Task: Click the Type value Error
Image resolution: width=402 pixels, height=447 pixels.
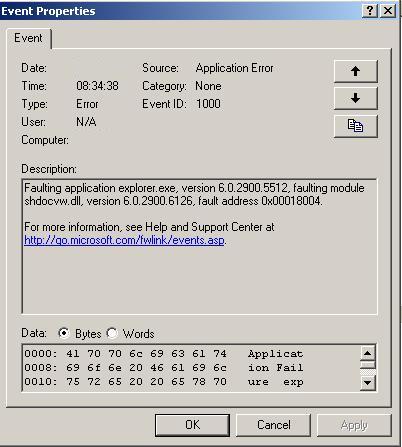Action: (x=87, y=104)
